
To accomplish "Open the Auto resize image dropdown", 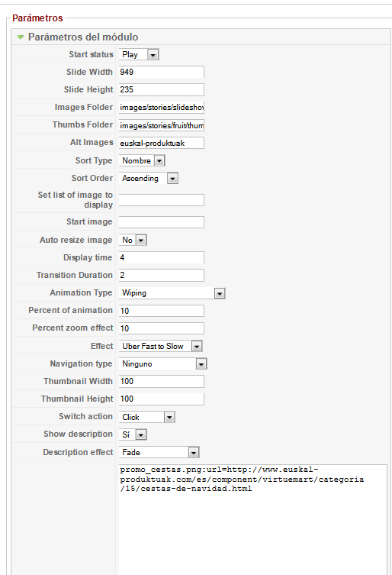I will [133, 240].
